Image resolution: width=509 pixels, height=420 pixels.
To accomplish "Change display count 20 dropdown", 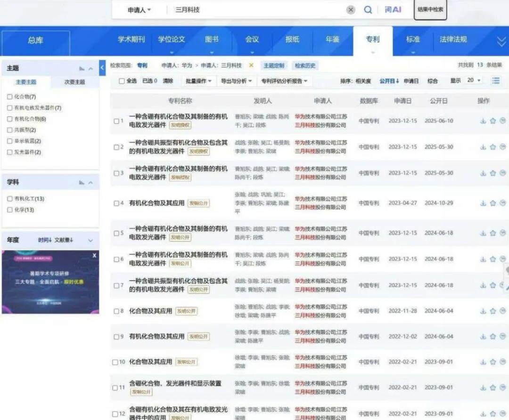I will pos(474,80).
